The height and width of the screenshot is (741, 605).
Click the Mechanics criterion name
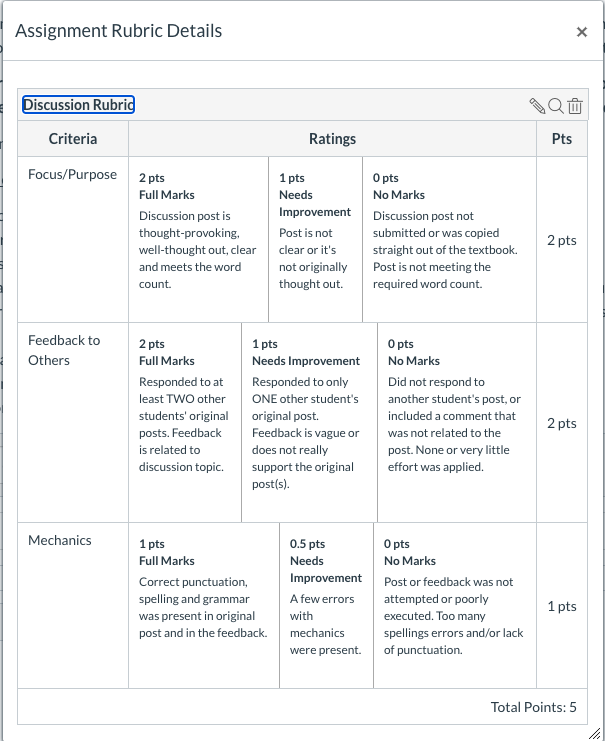click(60, 540)
